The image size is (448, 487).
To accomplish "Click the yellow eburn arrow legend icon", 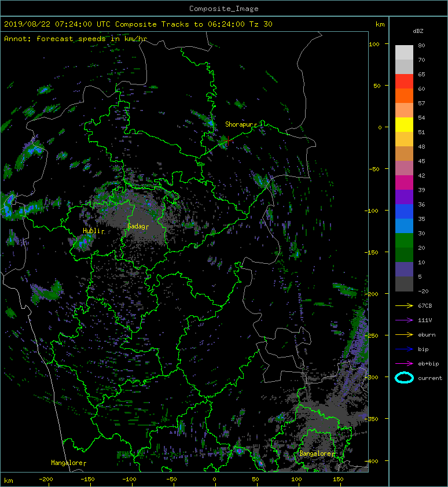I will pos(404,335).
